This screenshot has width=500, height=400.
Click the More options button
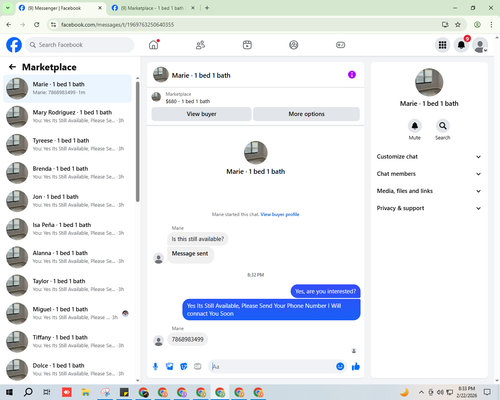pyautogui.click(x=306, y=114)
